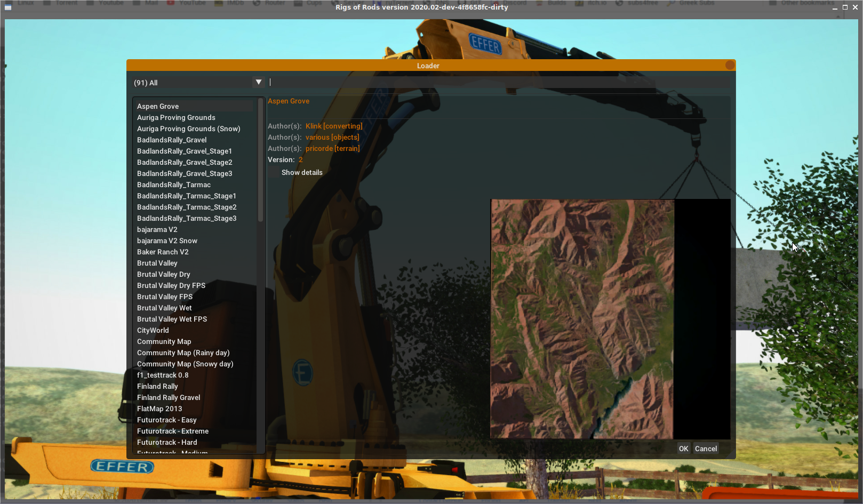This screenshot has width=863, height=504.
Task: Click author name pricorde [terrain]
Action: [332, 148]
